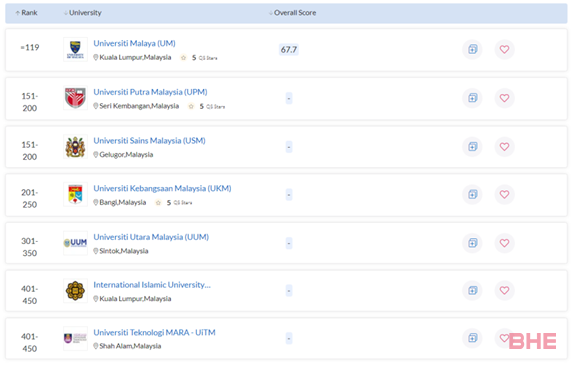This screenshot has width=576, height=369.
Task: Favorite International Islamic University heart icon
Action: [504, 291]
